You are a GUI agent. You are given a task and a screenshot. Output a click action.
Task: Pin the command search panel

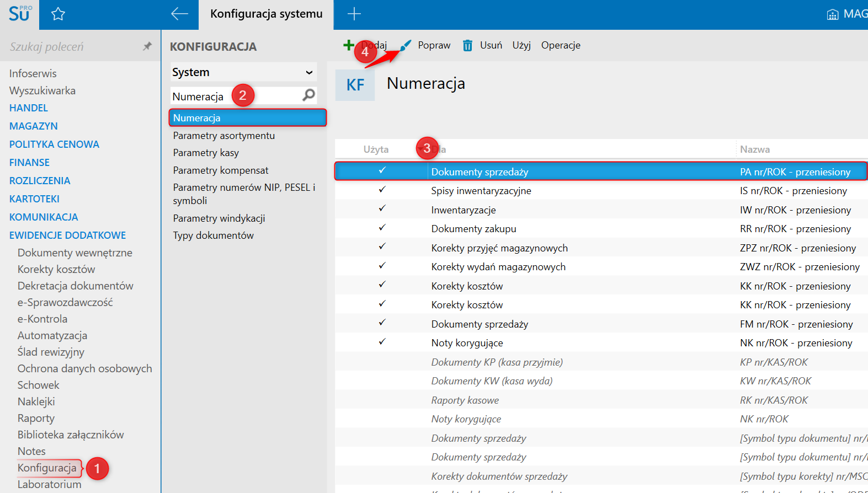click(x=147, y=46)
